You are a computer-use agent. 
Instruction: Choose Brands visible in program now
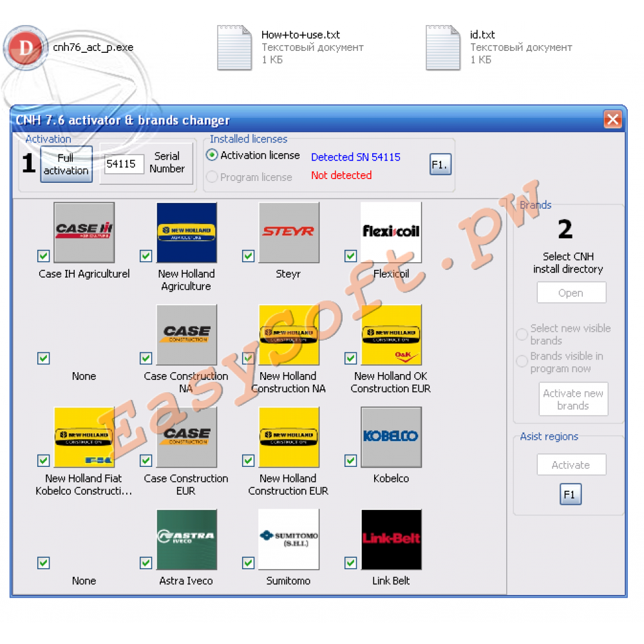pyautogui.click(x=522, y=361)
